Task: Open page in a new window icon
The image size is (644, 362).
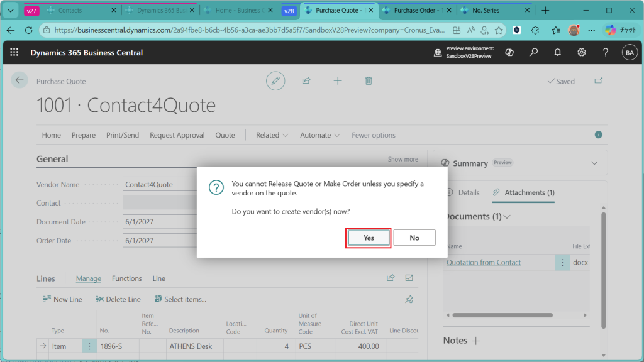Action: (598, 81)
